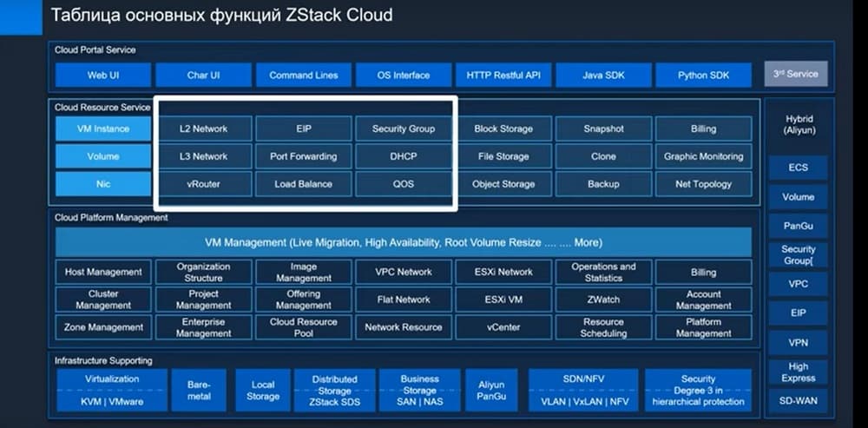Select the SD-WAN box in Hybrid column
868x428 pixels.
point(799,400)
